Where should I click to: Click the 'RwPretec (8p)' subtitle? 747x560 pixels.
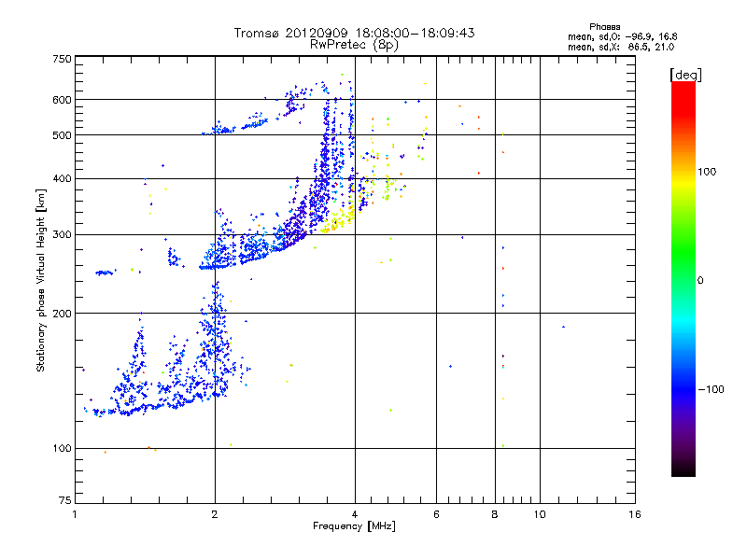click(354, 45)
